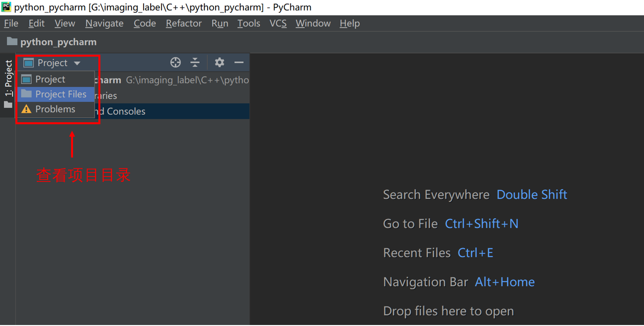
Task: Click the folder icon beside Project Files
Action: click(x=26, y=94)
